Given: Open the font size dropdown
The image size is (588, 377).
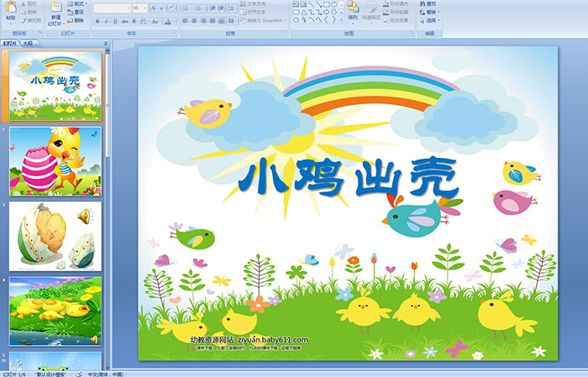Looking at the screenshot, I should pyautogui.click(x=145, y=8).
